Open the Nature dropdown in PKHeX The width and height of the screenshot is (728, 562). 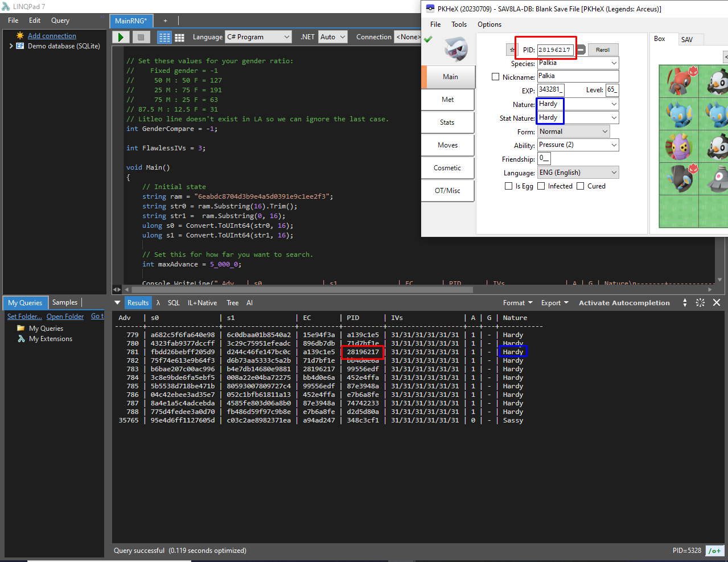point(578,104)
